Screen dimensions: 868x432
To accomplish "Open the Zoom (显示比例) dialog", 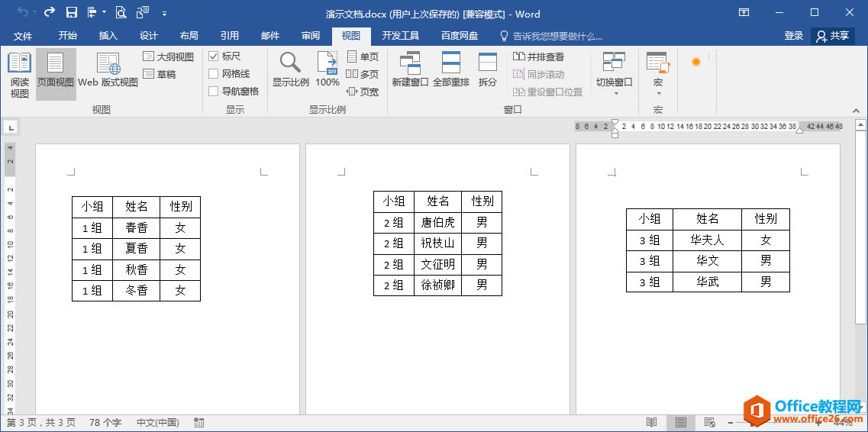I will [x=290, y=69].
